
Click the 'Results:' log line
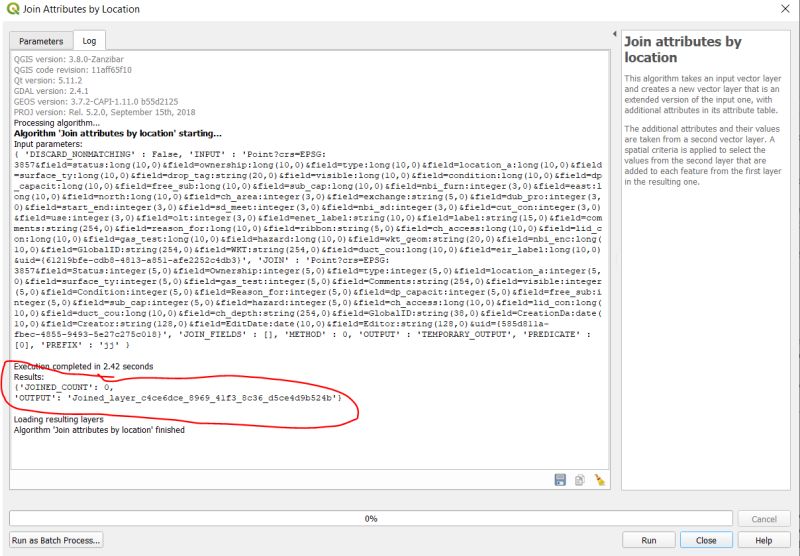[29, 377]
